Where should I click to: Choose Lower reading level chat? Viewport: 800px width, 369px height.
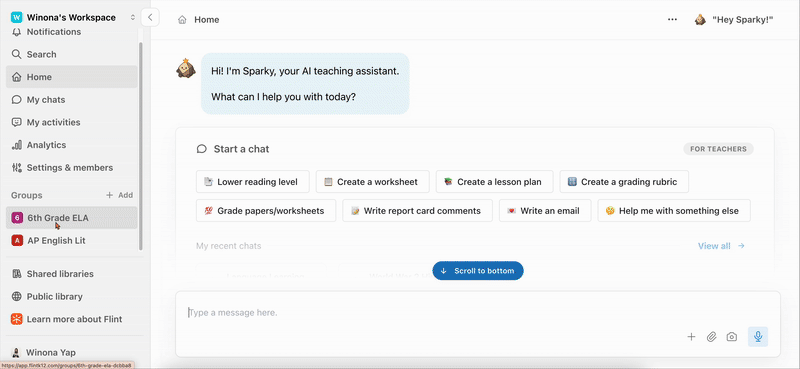point(253,182)
